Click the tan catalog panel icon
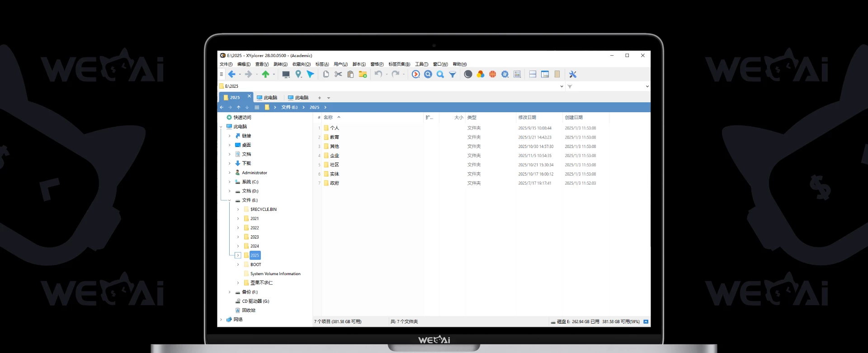The height and width of the screenshot is (353, 868). click(x=557, y=74)
